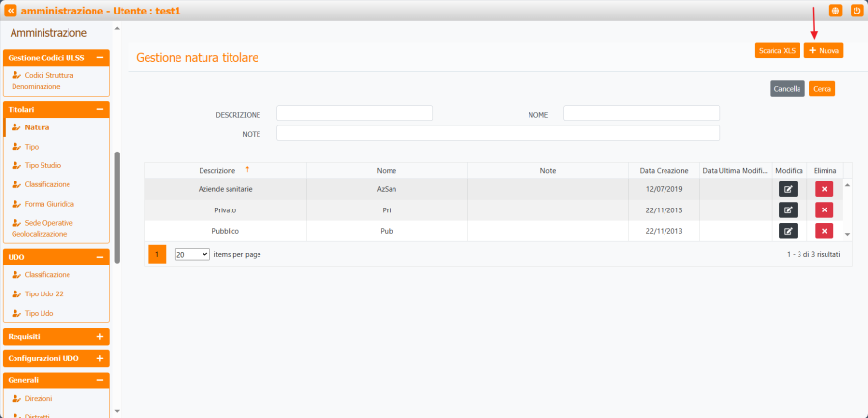Click the edit icon for Pubblico row
Screen dimensions: 868x418
pyautogui.click(x=788, y=231)
